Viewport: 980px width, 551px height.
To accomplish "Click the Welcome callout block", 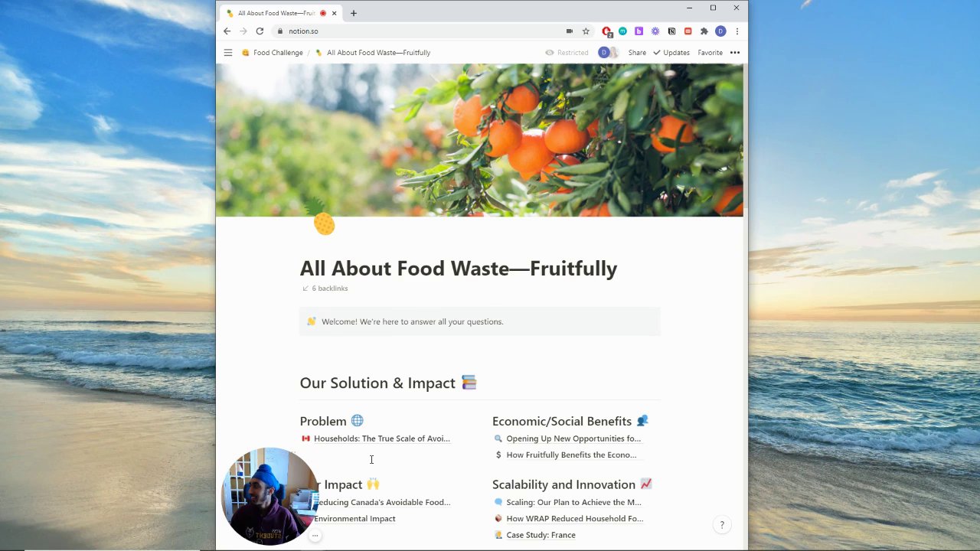I will pos(479,321).
